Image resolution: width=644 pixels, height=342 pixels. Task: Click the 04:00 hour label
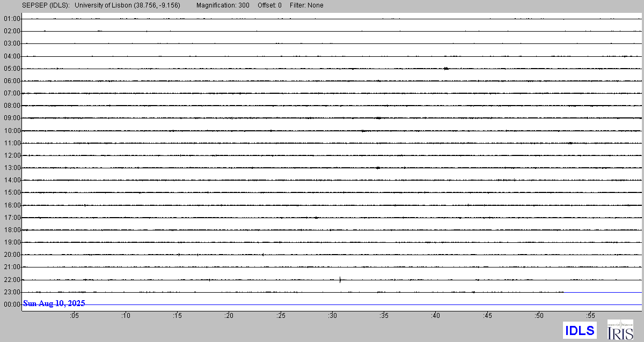click(x=12, y=56)
